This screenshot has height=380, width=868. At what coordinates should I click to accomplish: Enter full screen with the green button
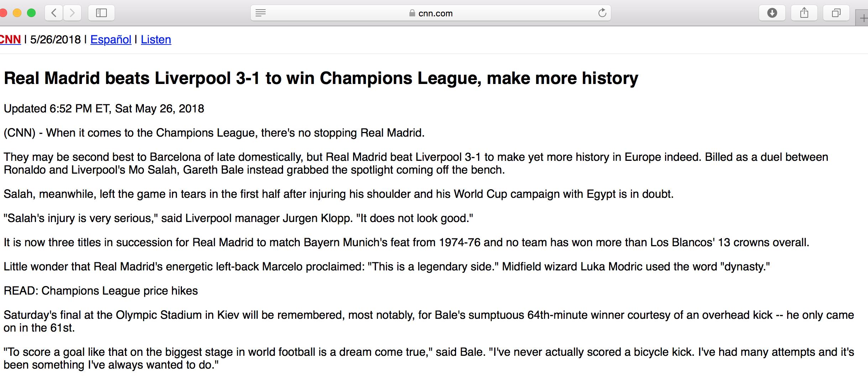[31, 13]
